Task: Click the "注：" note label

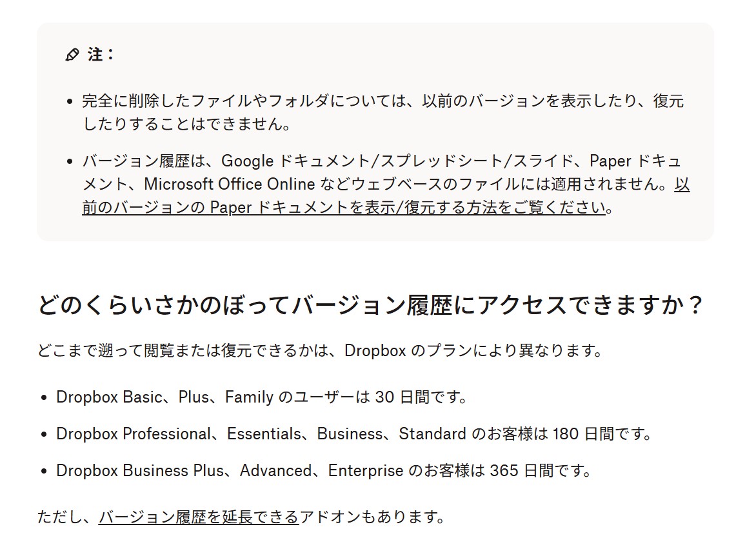Action: [101, 55]
